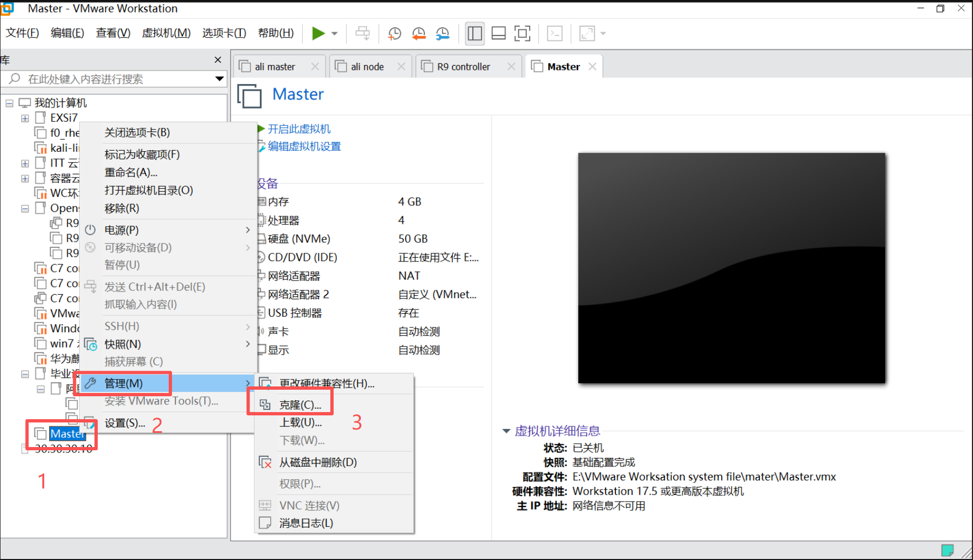The height and width of the screenshot is (560, 973).
Task: Click the stretch guest display toolbar icon
Action: point(587,33)
